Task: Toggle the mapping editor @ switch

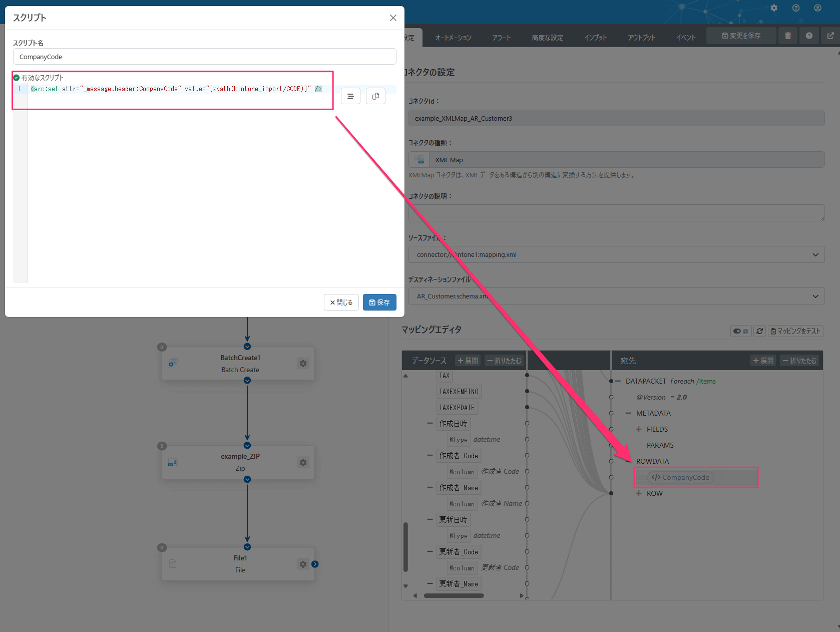Action: (x=741, y=331)
